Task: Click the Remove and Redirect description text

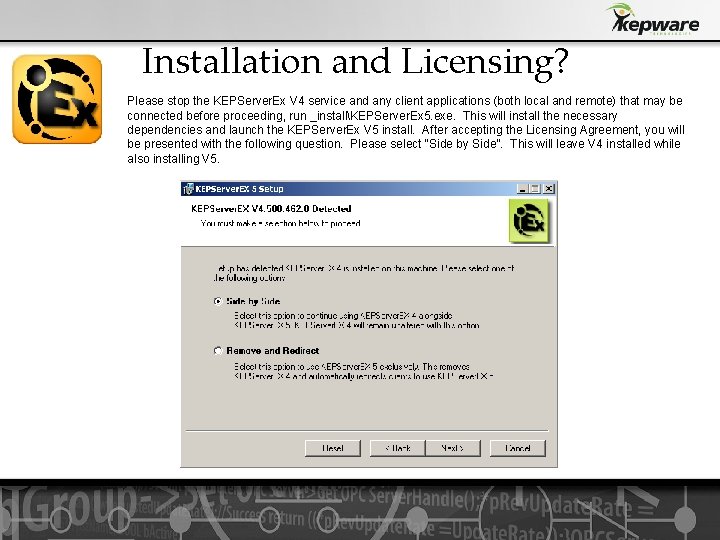Action: point(364,371)
